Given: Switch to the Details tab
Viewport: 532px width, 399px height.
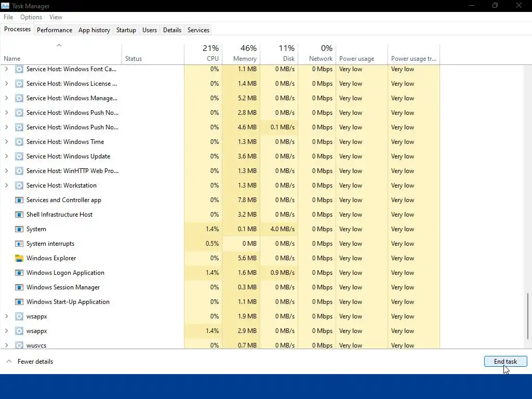Looking at the screenshot, I should [x=172, y=30].
